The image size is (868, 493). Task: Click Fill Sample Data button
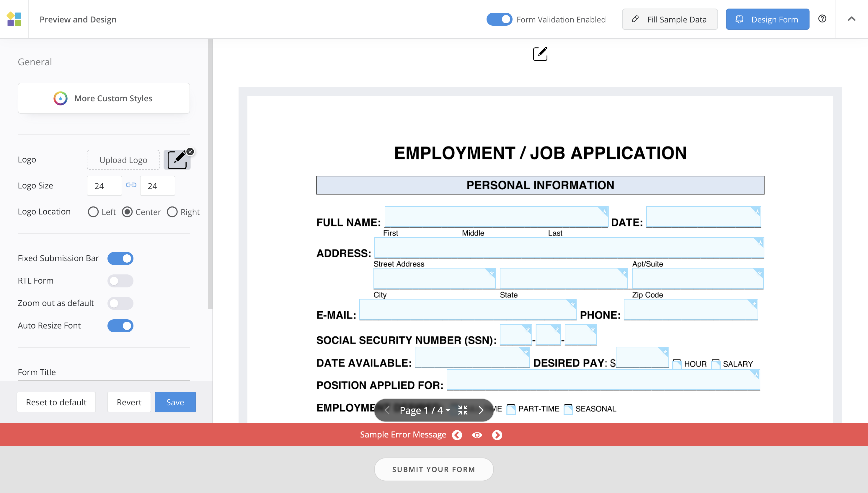669,19
